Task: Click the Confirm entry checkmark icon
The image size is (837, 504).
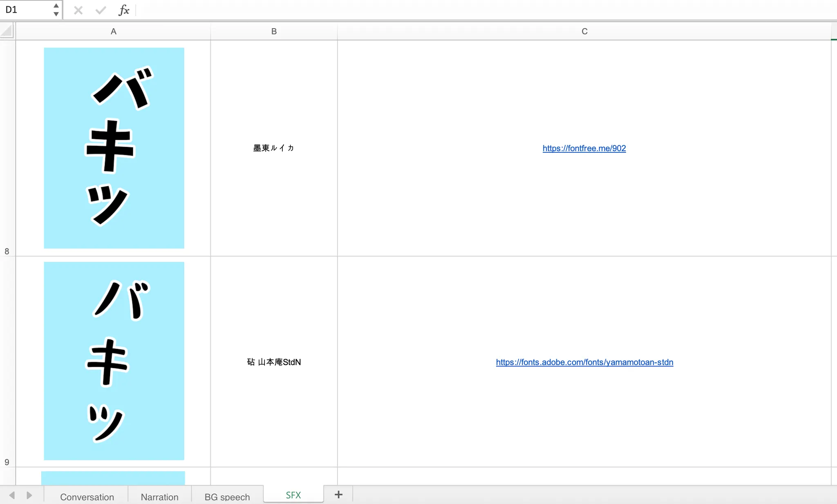Action: (101, 10)
